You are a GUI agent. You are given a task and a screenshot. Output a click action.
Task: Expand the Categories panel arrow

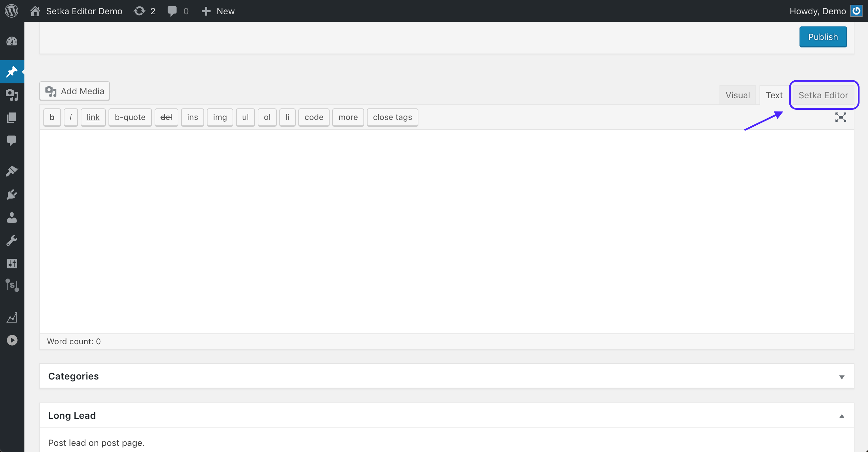tap(842, 377)
